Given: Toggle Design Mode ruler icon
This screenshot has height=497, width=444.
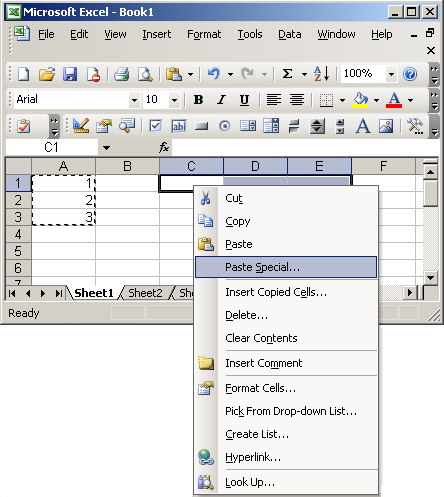Looking at the screenshot, I should [x=81, y=126].
